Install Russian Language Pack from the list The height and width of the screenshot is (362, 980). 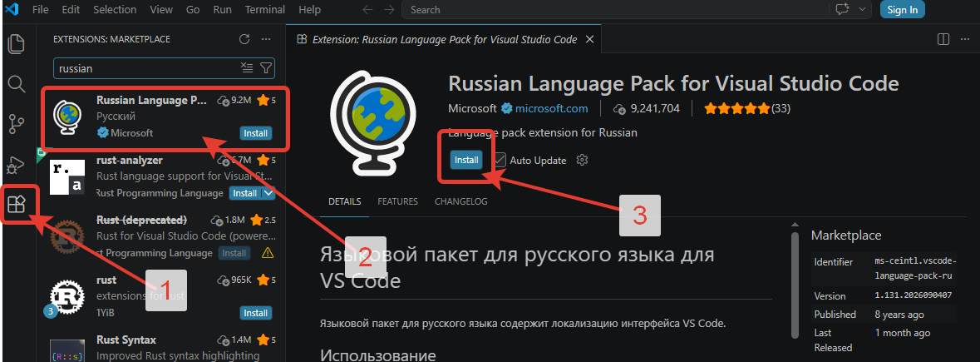click(x=256, y=133)
